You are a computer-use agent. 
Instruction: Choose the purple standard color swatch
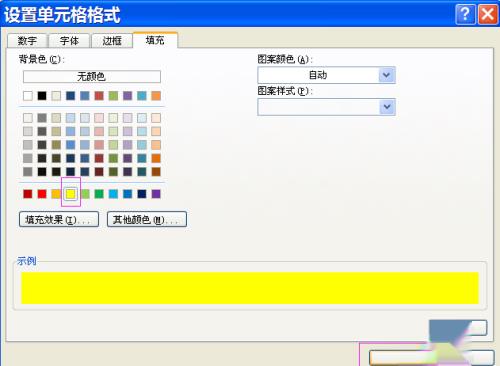point(156,194)
